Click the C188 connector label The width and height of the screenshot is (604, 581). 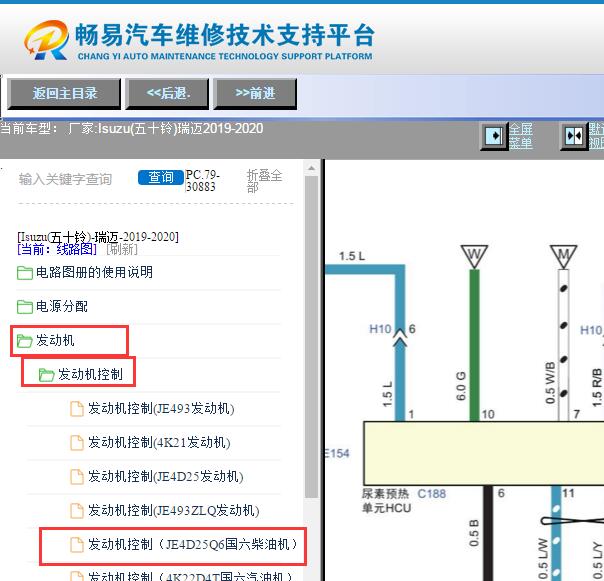pos(431,494)
